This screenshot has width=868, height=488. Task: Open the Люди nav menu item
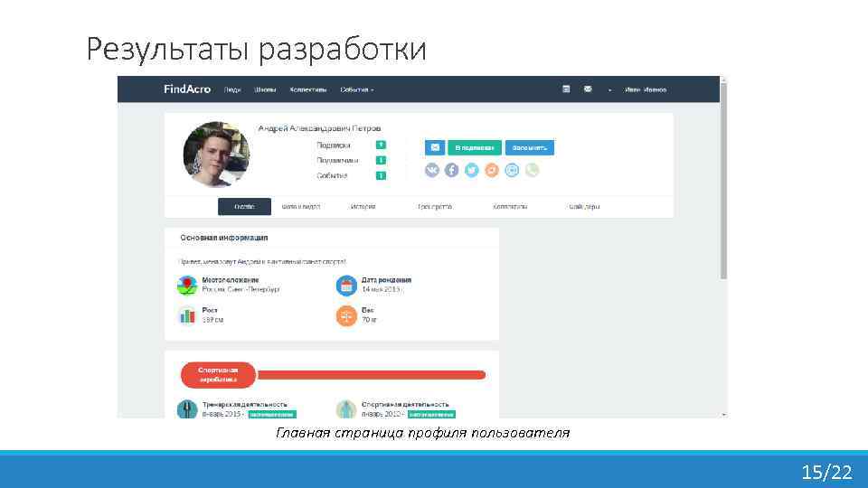232,89
